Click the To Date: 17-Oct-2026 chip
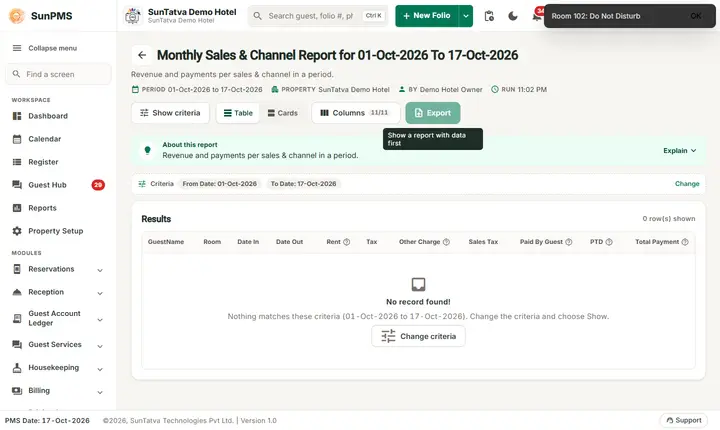720x430 pixels. pos(303,184)
